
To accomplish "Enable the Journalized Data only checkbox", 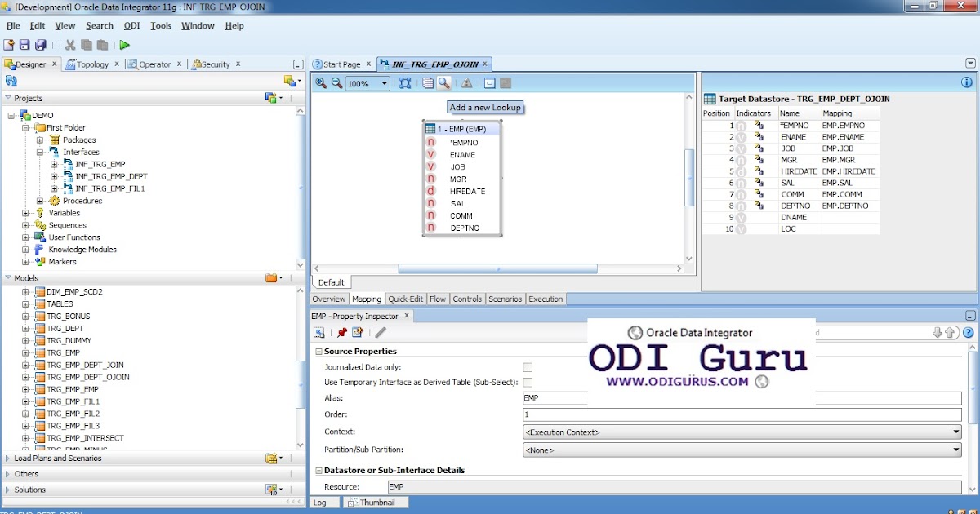I will pos(527,367).
